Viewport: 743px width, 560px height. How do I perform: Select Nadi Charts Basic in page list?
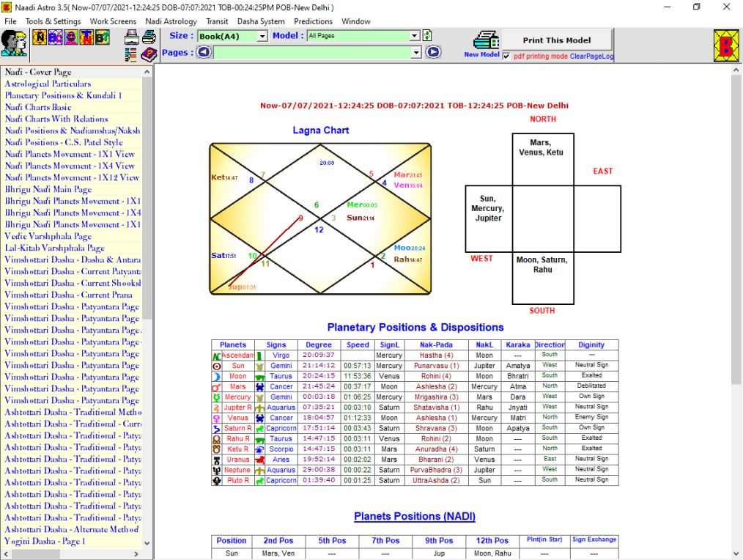point(38,107)
